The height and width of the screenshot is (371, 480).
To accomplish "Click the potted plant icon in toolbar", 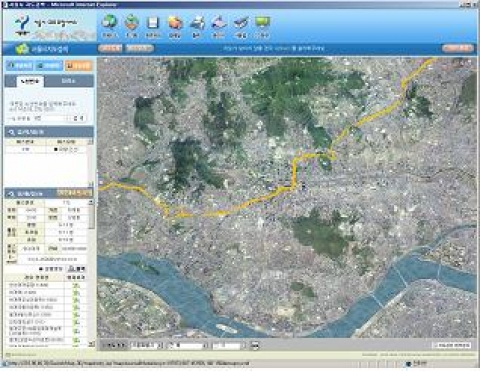I will 131,23.
